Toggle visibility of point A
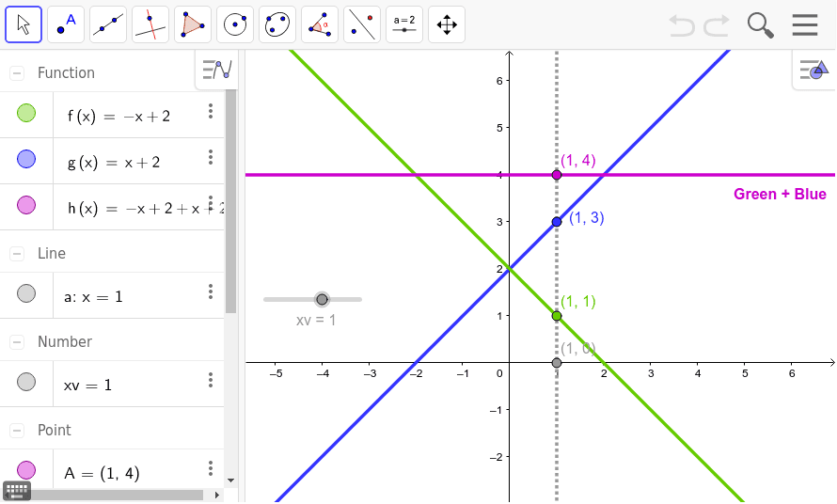Image resolution: width=837 pixels, height=504 pixels. 26,470
